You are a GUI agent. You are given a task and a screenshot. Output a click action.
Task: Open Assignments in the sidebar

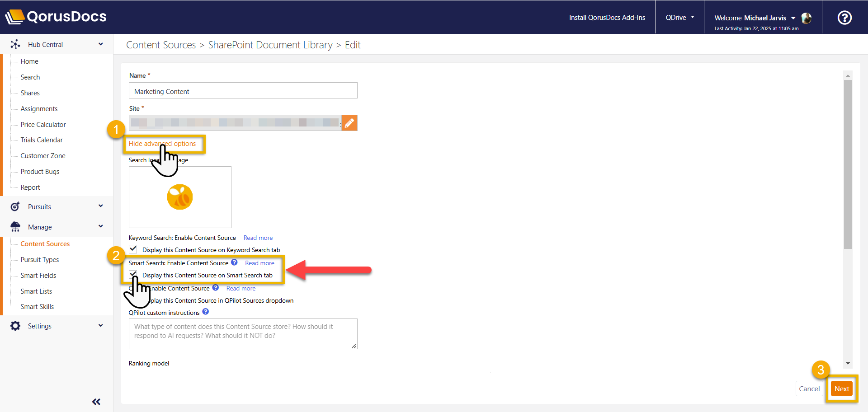pos(39,109)
